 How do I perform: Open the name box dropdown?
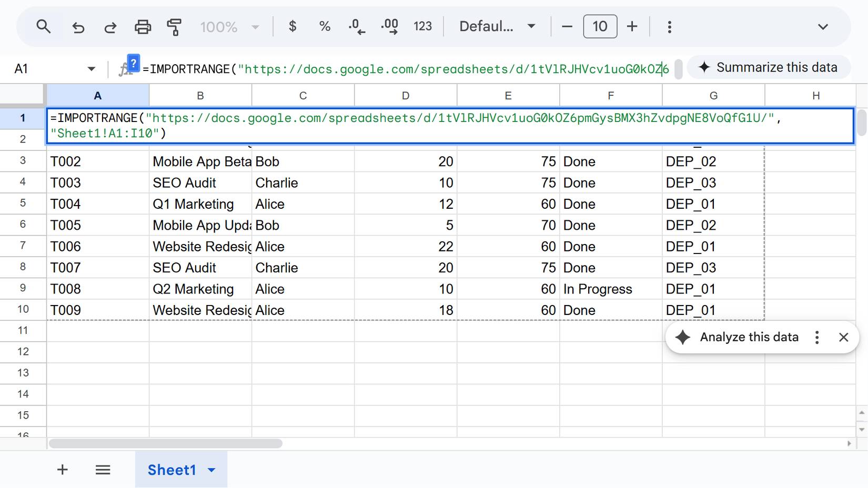(92, 68)
